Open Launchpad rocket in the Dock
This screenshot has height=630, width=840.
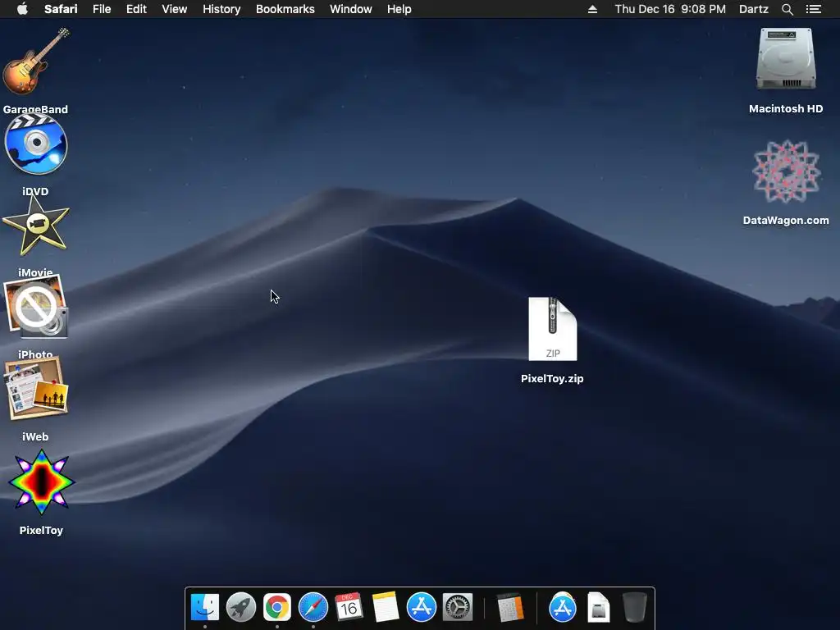[x=241, y=608]
